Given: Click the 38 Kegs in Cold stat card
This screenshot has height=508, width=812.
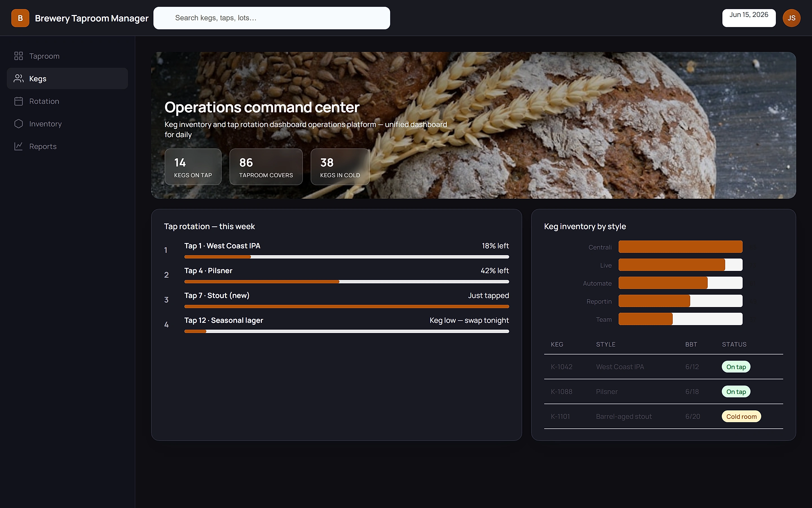Looking at the screenshot, I should (x=340, y=167).
